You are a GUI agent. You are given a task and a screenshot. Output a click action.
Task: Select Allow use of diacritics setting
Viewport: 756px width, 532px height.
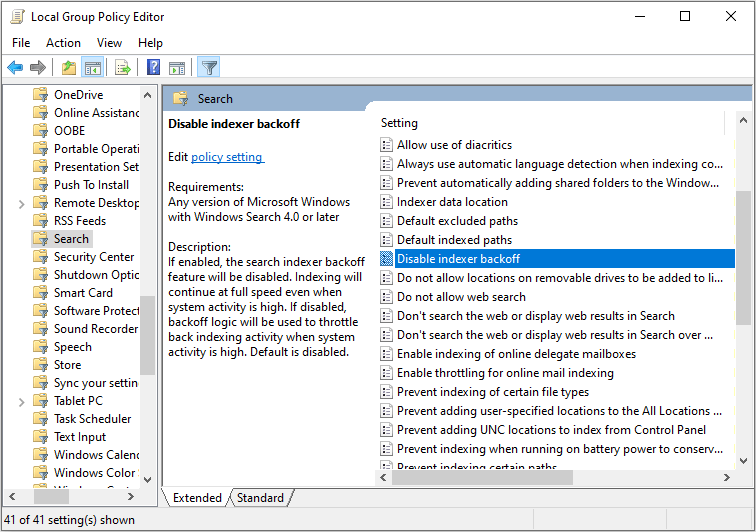point(454,145)
